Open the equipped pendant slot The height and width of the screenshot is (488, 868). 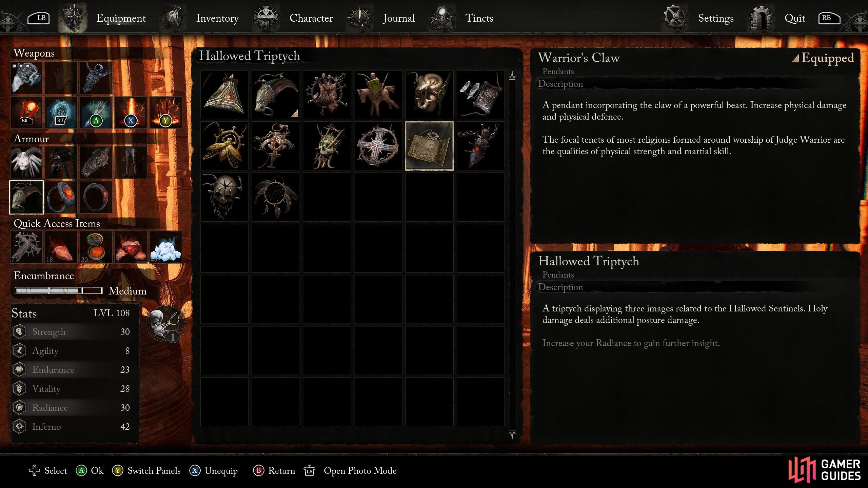click(26, 197)
